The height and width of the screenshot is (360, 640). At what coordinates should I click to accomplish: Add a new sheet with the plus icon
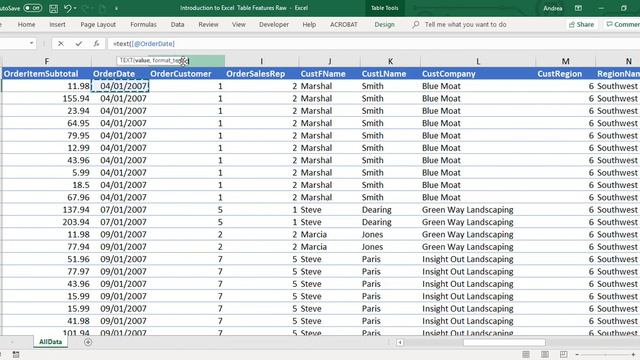[88, 342]
